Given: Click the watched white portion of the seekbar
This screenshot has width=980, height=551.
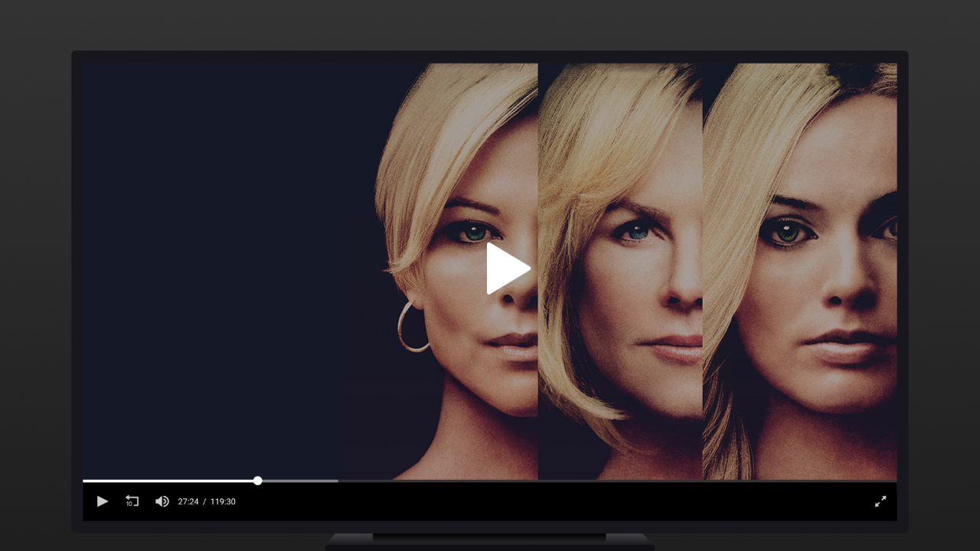Looking at the screenshot, I should [168, 481].
